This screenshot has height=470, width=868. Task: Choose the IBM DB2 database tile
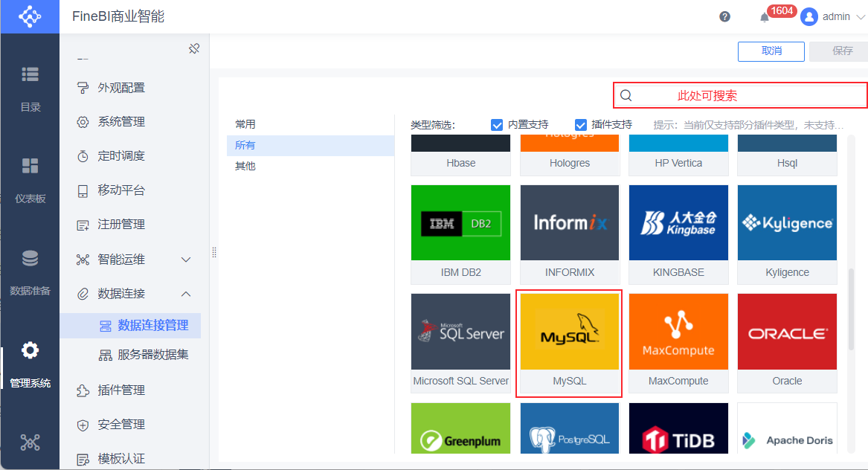coord(460,234)
